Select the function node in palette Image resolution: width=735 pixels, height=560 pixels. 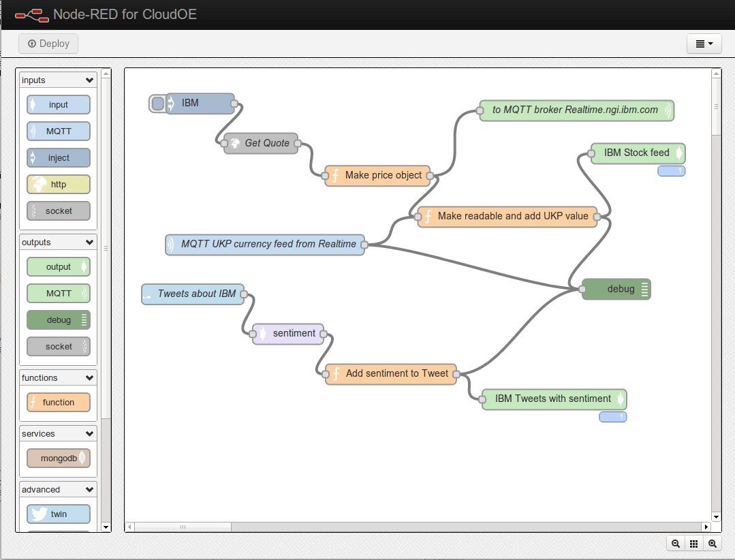(59, 402)
